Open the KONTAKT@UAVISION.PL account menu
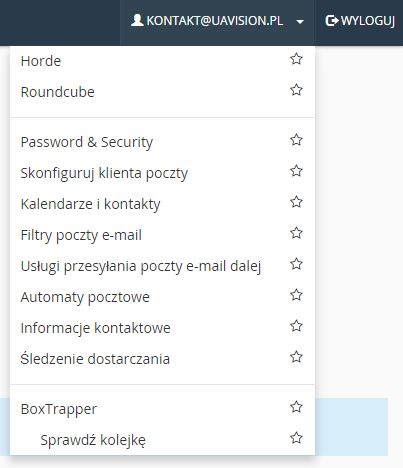The height and width of the screenshot is (468, 403). pyautogui.click(x=217, y=21)
